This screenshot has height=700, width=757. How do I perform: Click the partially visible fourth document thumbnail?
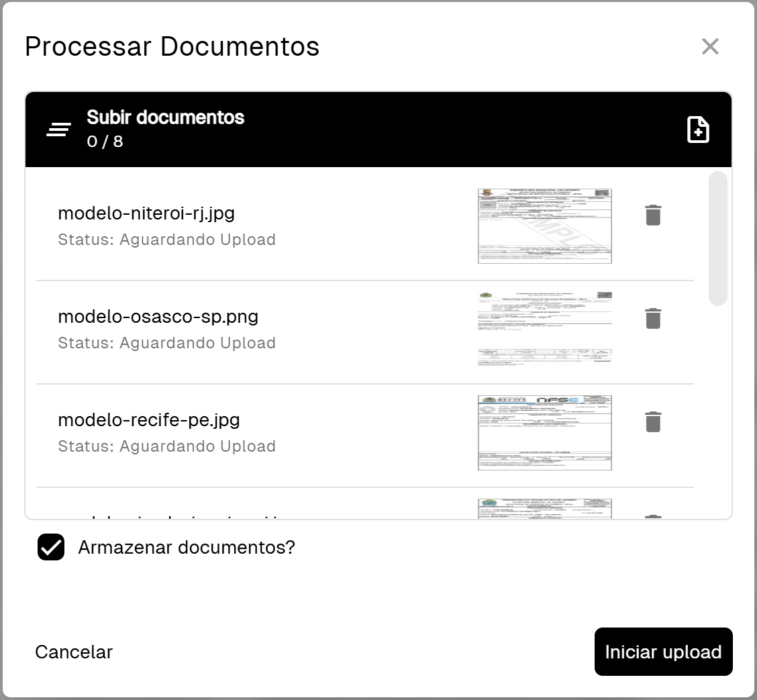point(544,508)
